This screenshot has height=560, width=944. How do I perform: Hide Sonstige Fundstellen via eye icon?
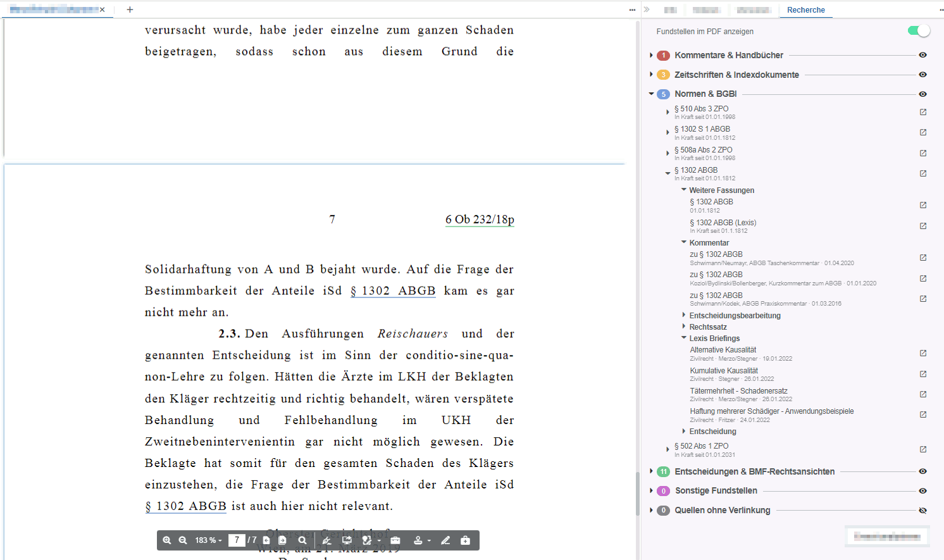click(923, 491)
